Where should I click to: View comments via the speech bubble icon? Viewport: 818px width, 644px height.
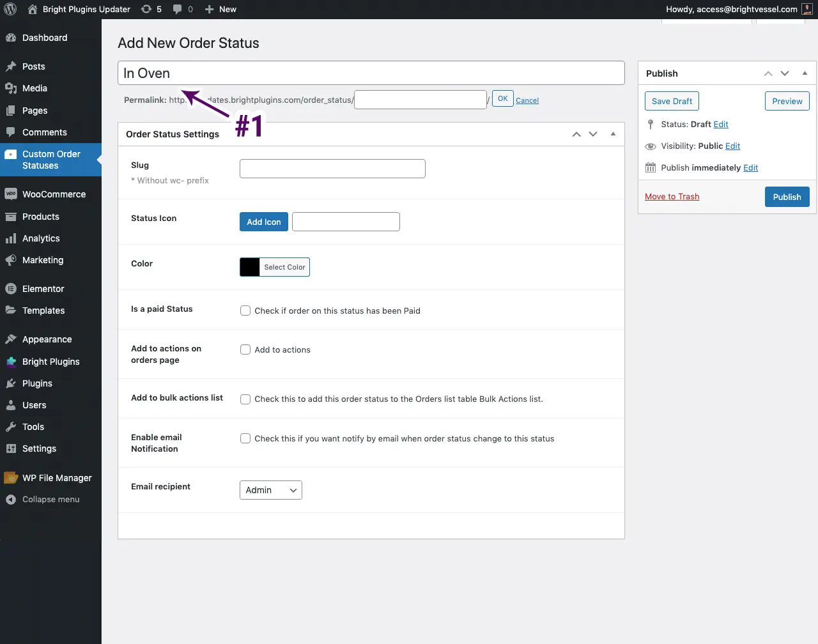pyautogui.click(x=178, y=9)
